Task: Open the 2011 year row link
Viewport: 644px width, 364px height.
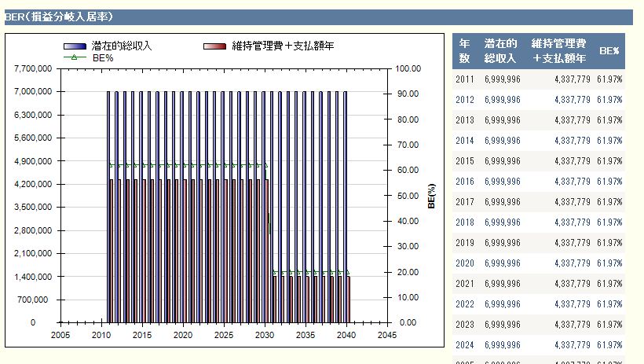Action: [464, 79]
